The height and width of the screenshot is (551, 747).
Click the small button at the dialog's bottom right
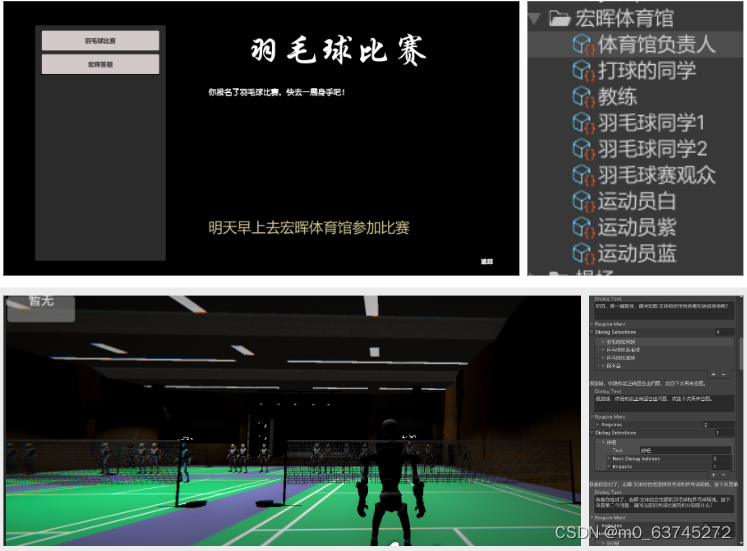(486, 261)
